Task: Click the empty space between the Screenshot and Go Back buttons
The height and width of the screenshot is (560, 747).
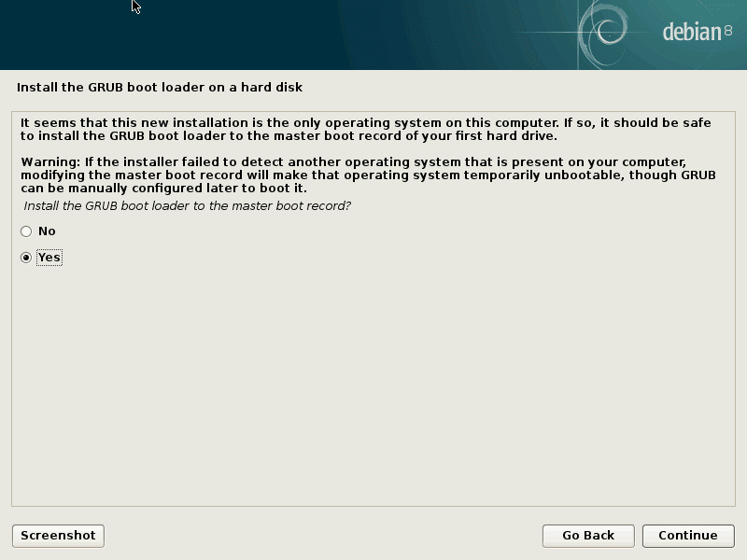Action: [x=323, y=536]
